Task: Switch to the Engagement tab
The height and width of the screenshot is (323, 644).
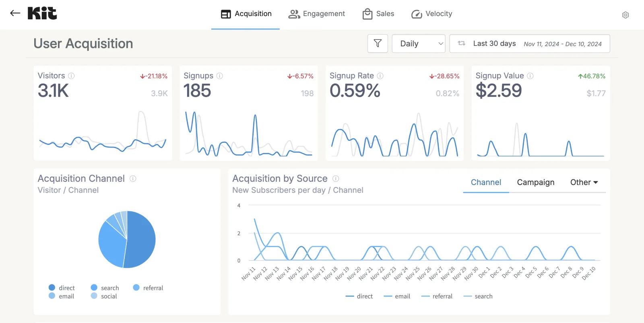Action: [317, 14]
